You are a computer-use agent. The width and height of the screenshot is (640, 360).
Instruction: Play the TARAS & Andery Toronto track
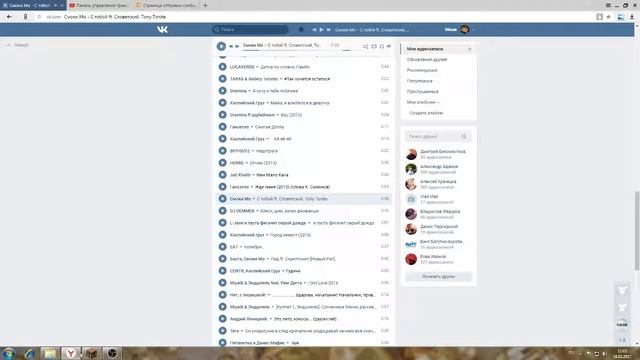(222, 79)
